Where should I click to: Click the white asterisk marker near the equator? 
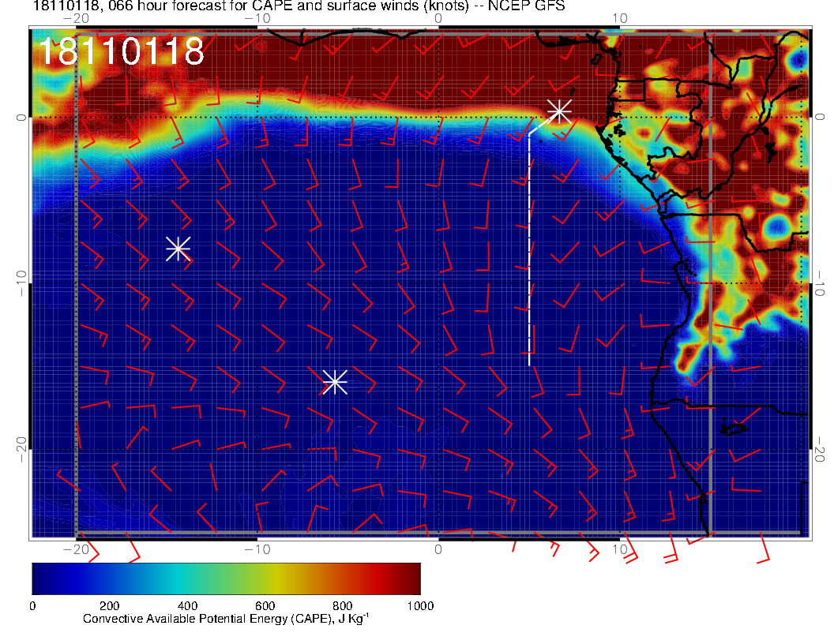point(559,110)
